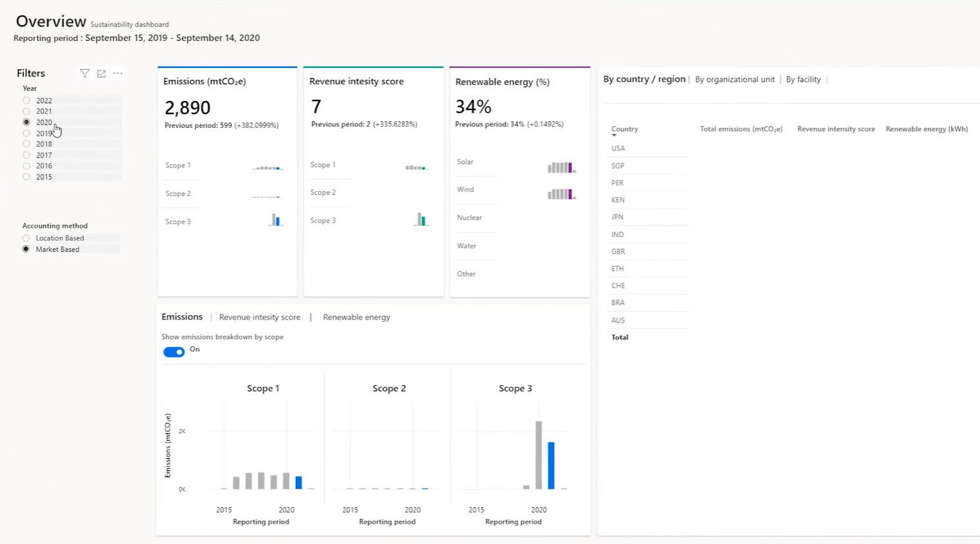Sort by Total emissions column header
Screen dimensions: 980x544
coord(741,129)
